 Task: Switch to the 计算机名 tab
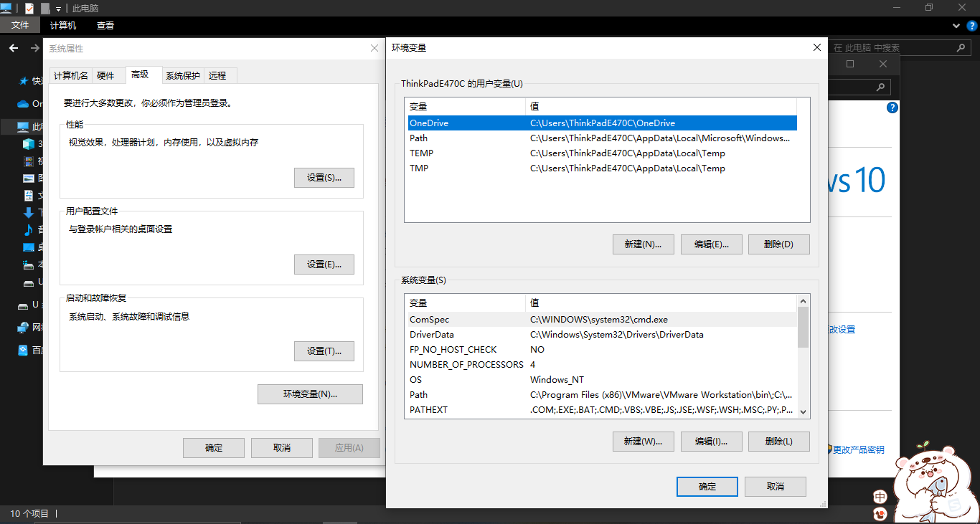71,75
